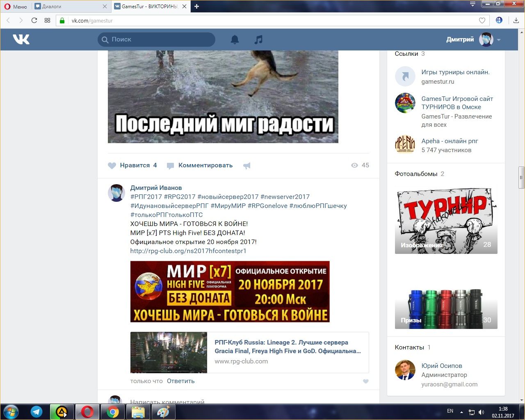Click the Opera downloads arrow icon

pos(516,21)
